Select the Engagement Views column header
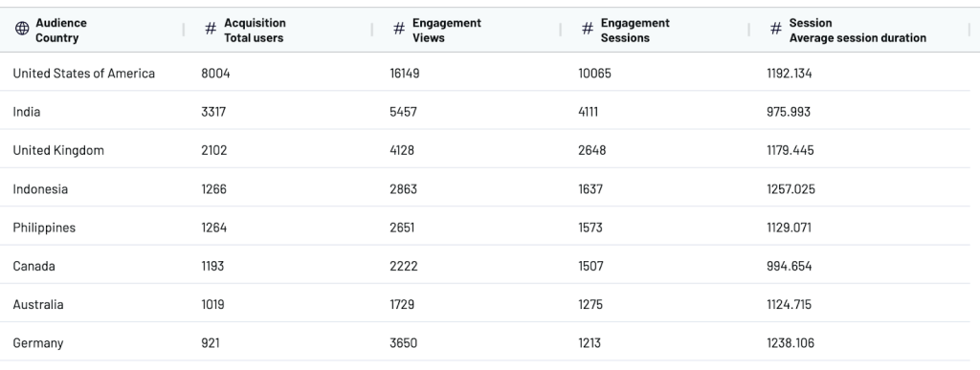980x370 pixels. point(467,30)
